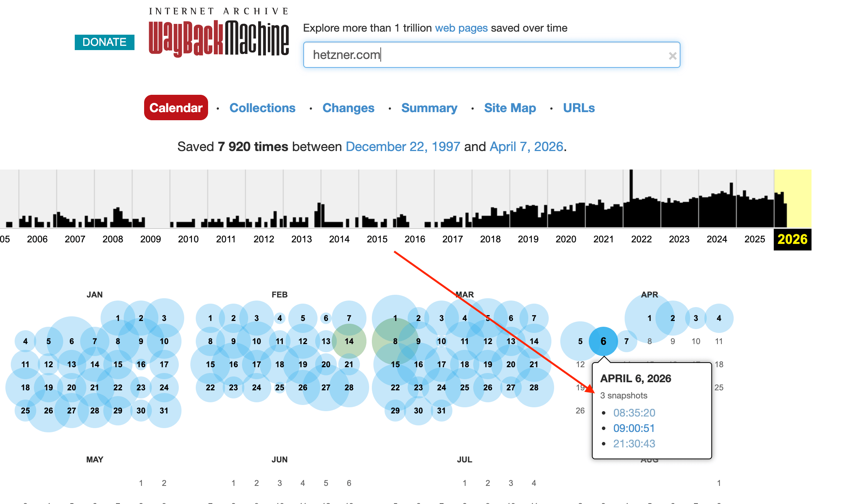Open the 'web pages' link

461,28
